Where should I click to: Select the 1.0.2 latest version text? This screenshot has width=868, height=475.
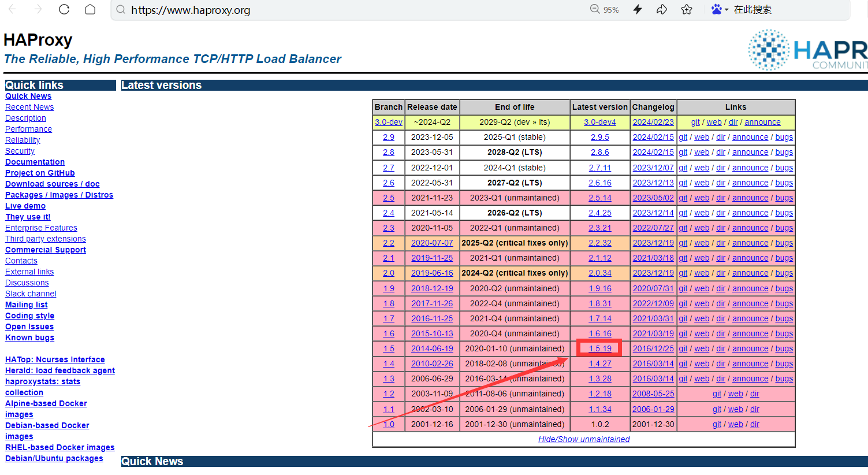pos(600,424)
